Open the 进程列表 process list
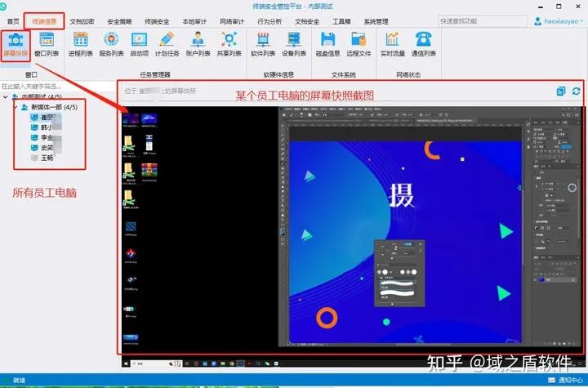 [81, 42]
